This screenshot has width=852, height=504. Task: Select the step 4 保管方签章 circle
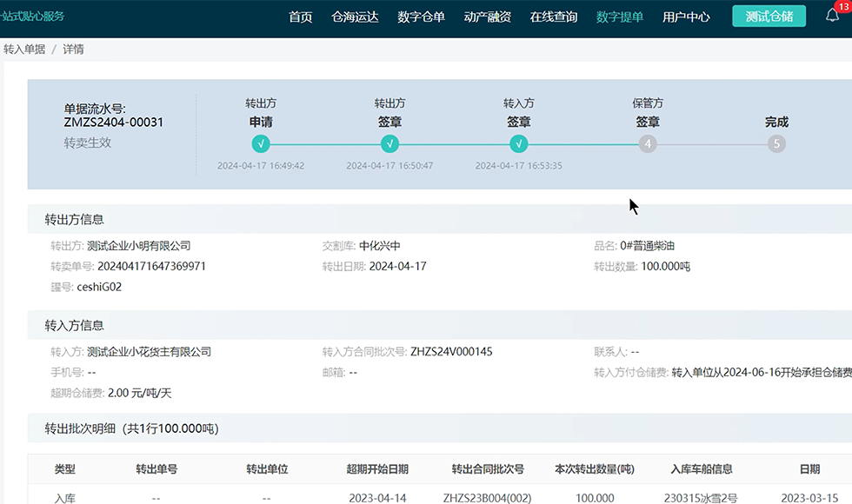648,144
